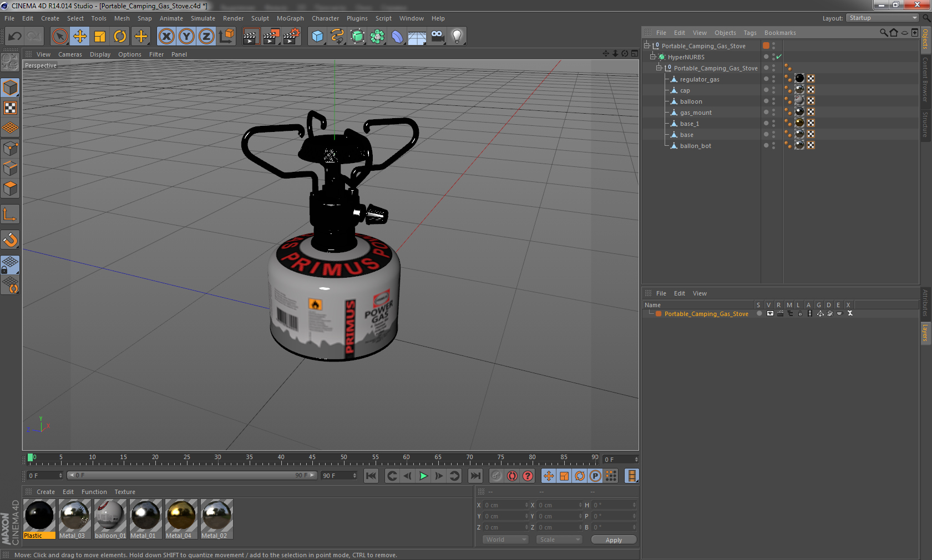The height and width of the screenshot is (560, 932).
Task: Open the viewport Cameras menu
Action: [x=70, y=54]
